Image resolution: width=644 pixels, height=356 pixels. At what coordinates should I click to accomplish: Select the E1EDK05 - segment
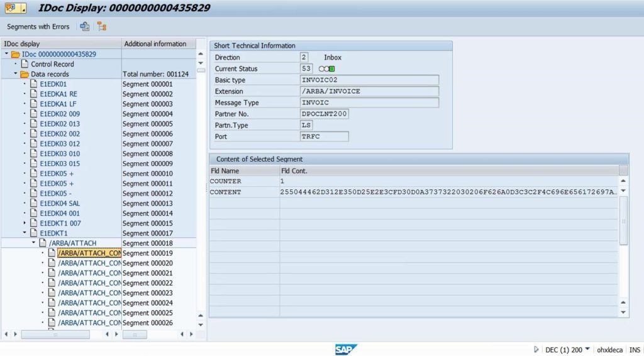[x=55, y=193]
